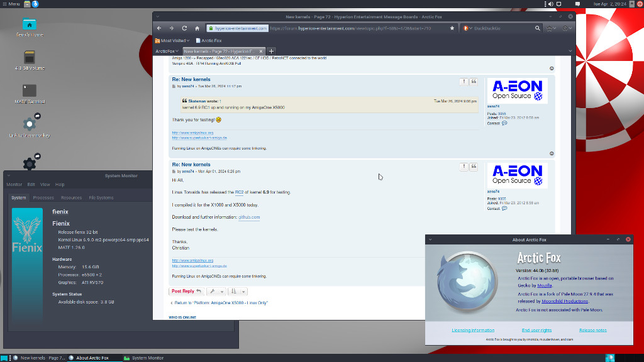Open the DuckDuckGo search engine dropdown

pyautogui.click(x=467, y=28)
